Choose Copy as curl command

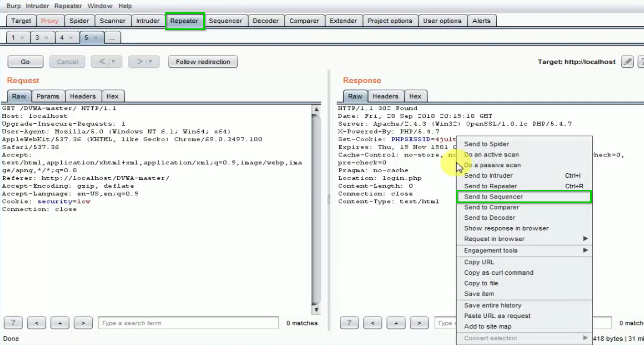(499, 273)
